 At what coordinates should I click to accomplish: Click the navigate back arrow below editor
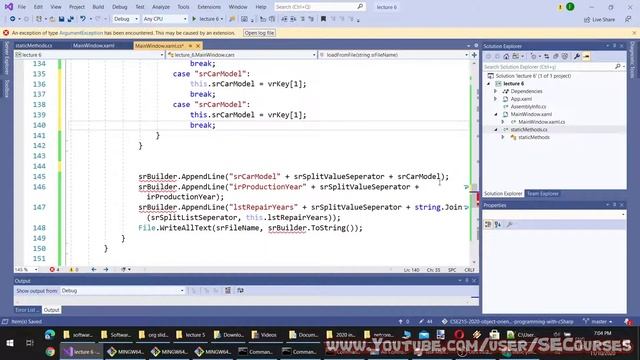(x=94, y=269)
